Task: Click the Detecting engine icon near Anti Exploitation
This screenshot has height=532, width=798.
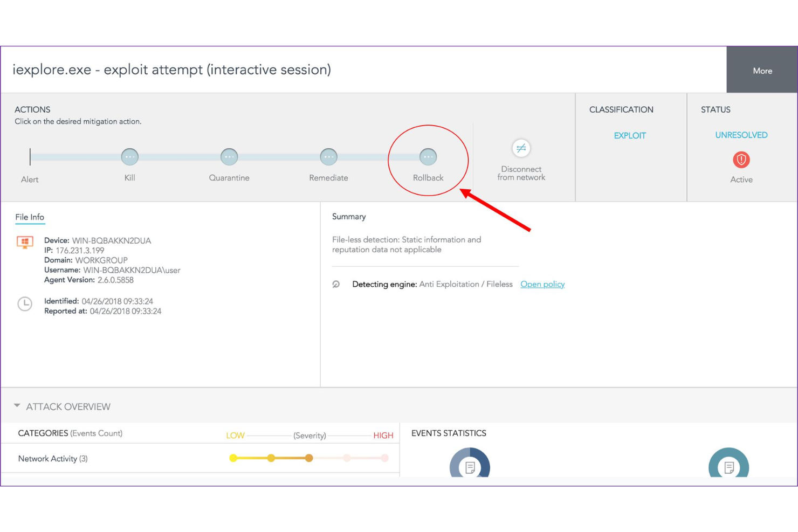Action: 337,284
